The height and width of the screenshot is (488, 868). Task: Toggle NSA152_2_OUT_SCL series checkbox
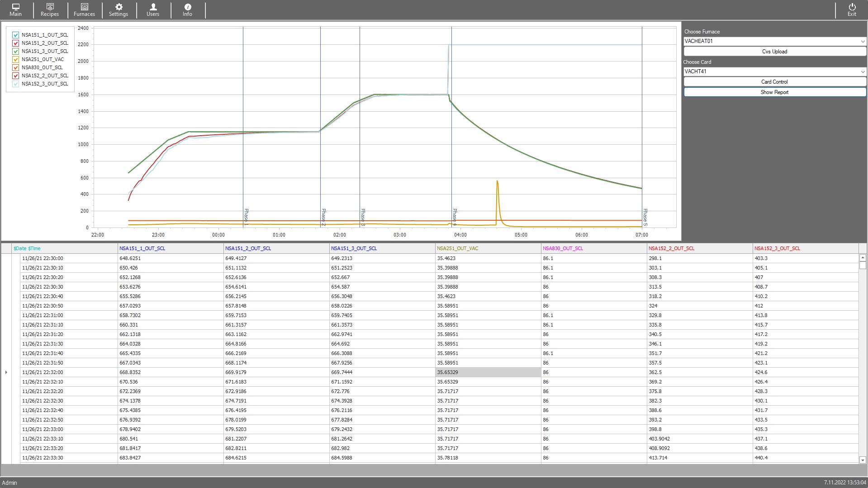click(16, 76)
